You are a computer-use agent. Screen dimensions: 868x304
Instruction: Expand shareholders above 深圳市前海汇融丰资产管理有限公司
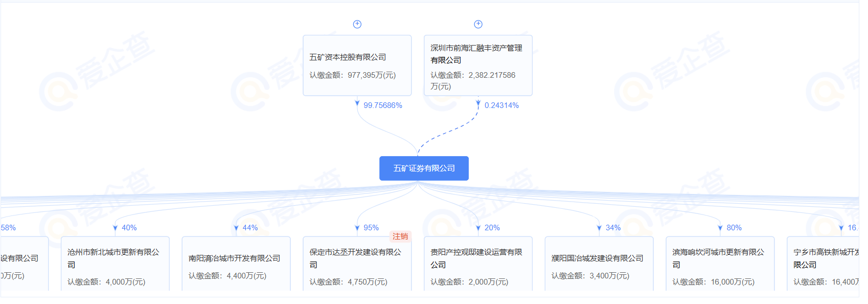point(478,24)
